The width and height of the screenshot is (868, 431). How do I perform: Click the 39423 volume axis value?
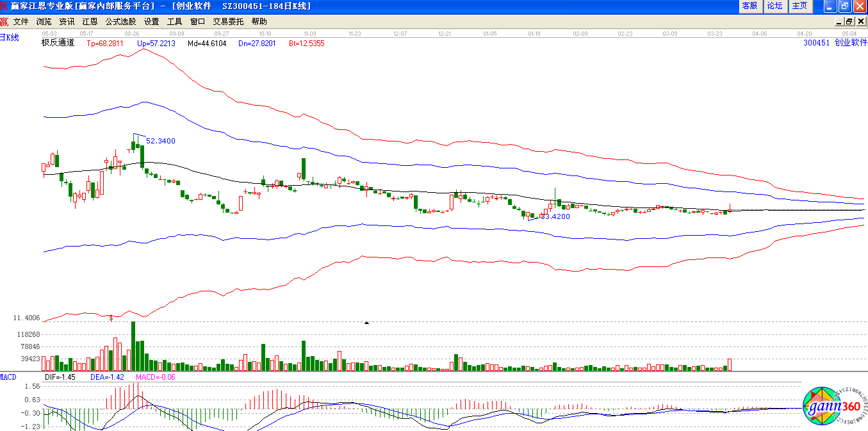(x=31, y=359)
